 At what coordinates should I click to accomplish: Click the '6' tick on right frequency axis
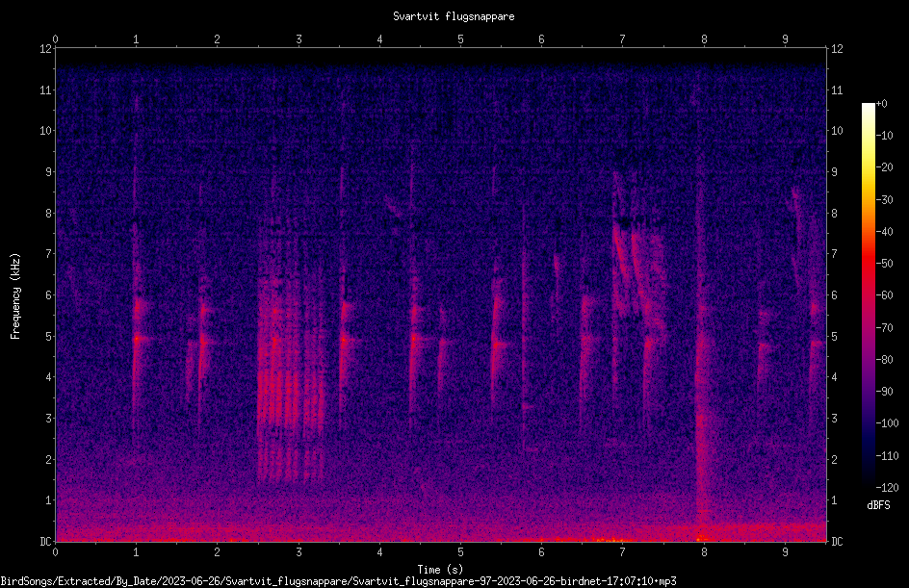[x=834, y=294]
